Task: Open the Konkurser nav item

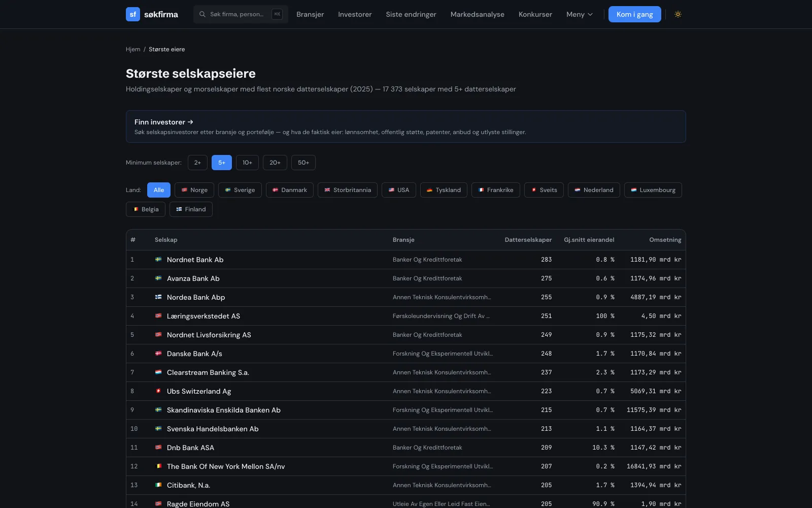Action: click(535, 14)
